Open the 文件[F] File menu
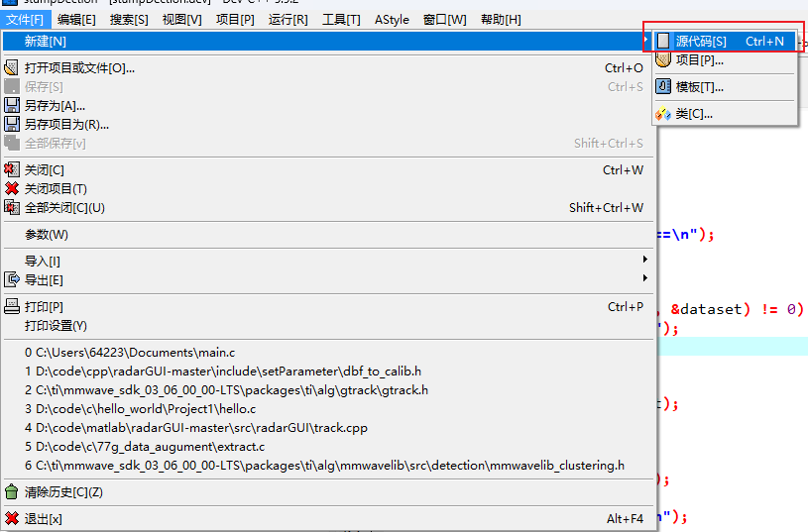 (x=25, y=20)
